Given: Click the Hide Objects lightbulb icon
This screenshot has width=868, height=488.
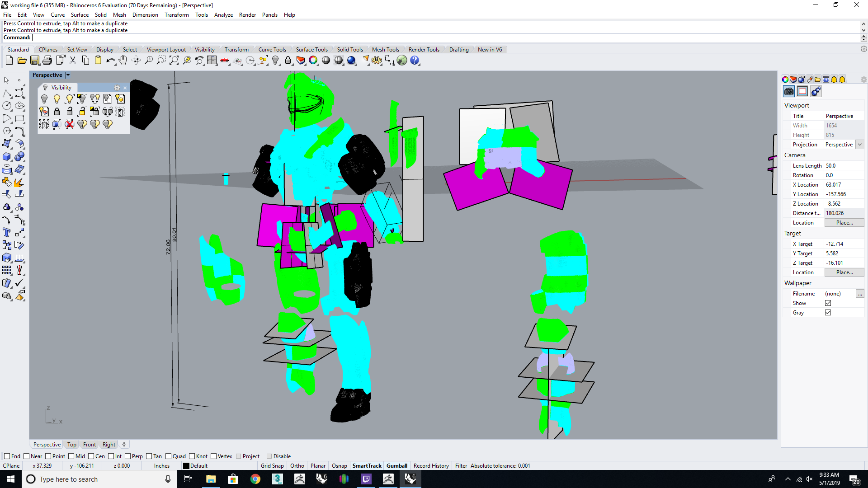Looking at the screenshot, I should pos(275,61).
